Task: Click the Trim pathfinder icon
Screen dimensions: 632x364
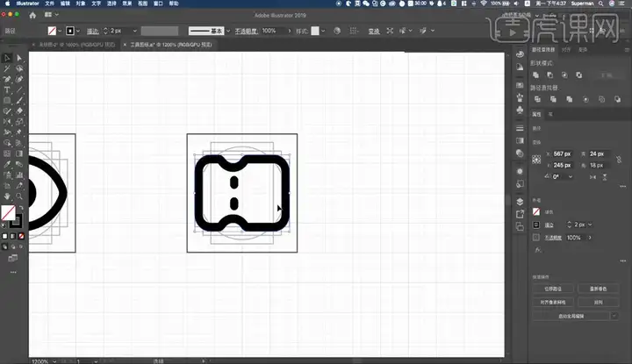Action: (553, 99)
